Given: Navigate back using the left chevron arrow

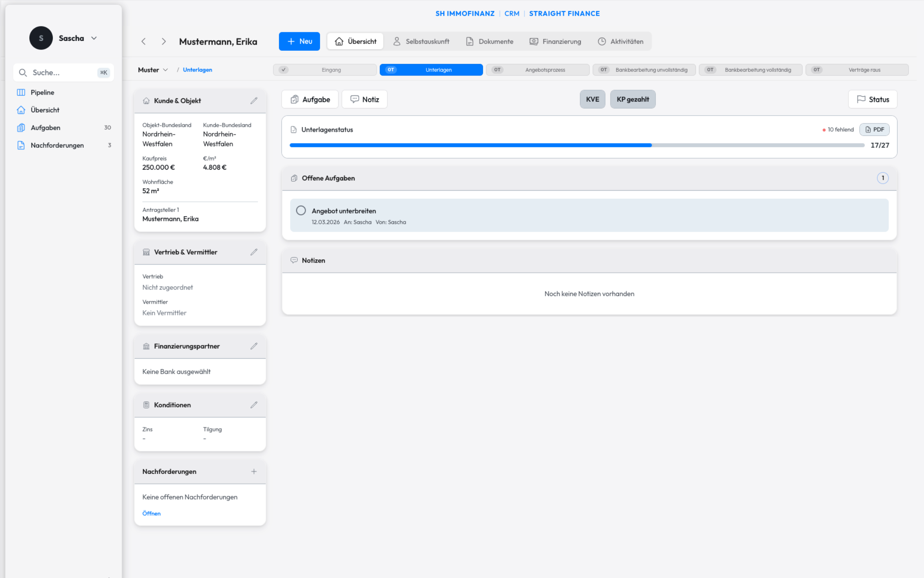Looking at the screenshot, I should click(144, 41).
